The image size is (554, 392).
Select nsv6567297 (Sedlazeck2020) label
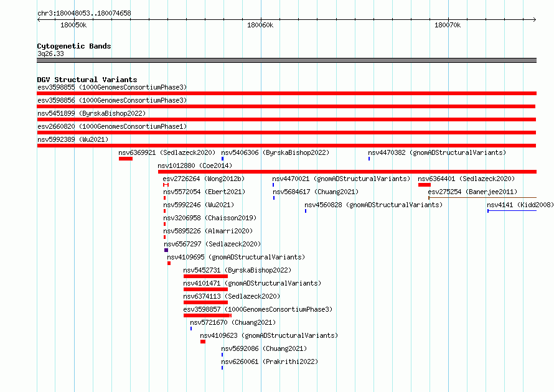point(212,244)
